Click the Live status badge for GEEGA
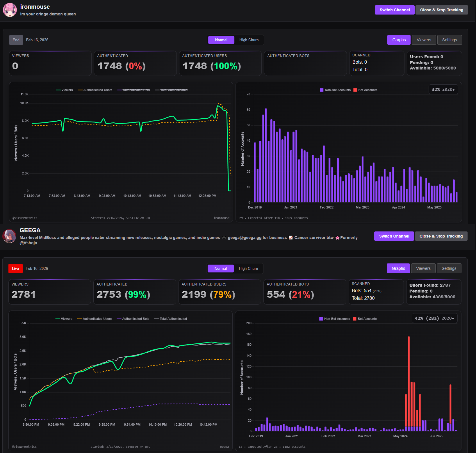 point(15,268)
